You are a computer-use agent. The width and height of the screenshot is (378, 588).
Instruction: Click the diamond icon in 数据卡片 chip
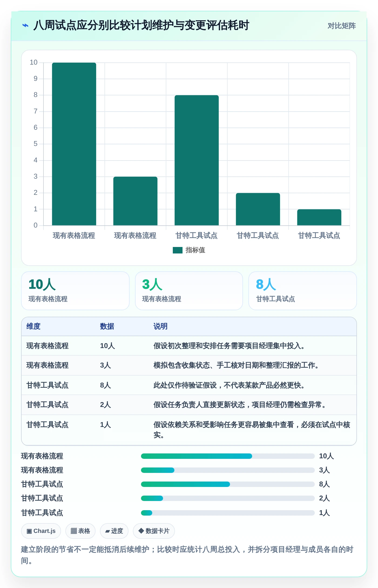141,531
